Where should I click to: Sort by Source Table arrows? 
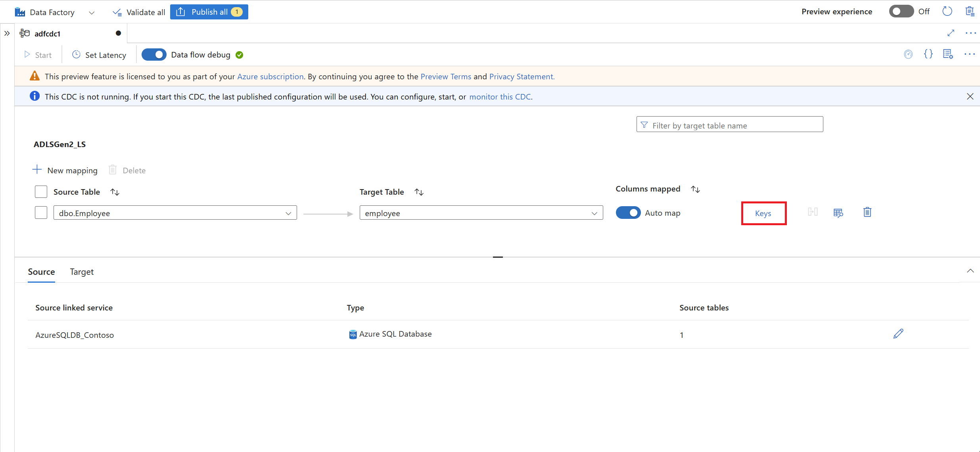point(115,192)
